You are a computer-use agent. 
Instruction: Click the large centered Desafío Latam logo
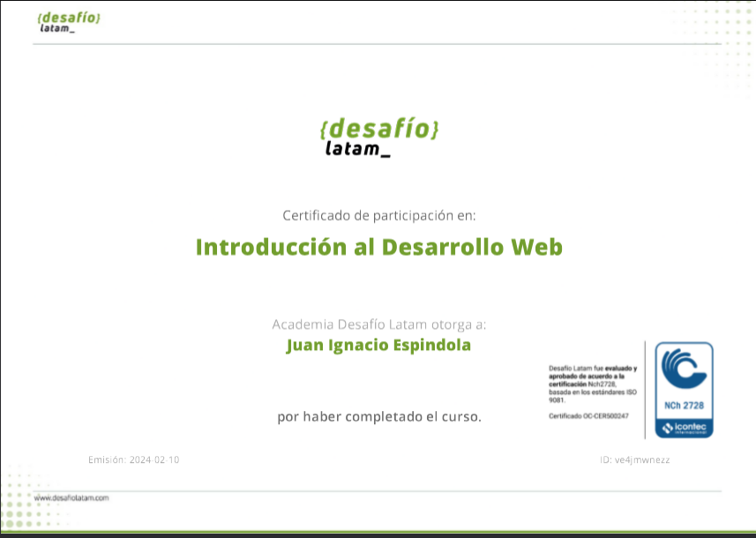[x=379, y=137]
